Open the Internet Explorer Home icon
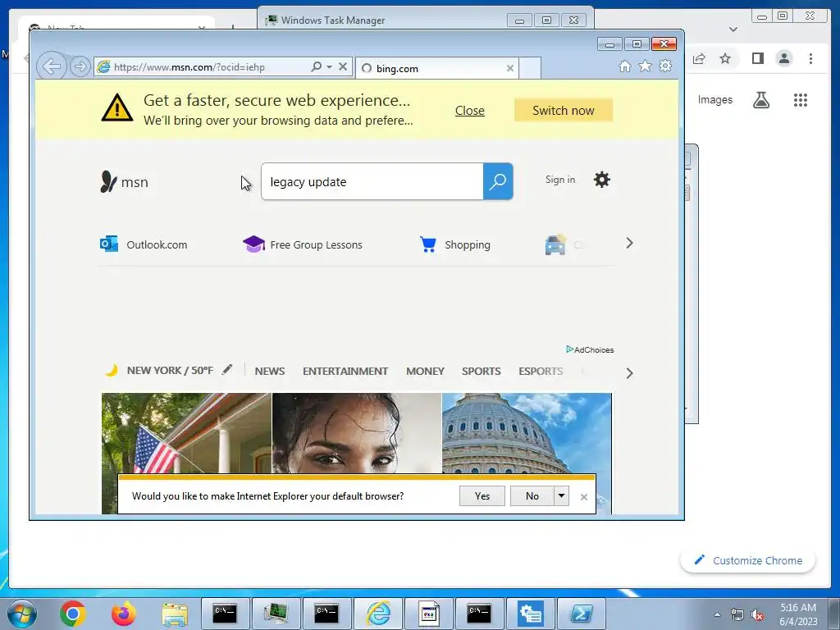Screen dimensions: 840x630 point(624,66)
